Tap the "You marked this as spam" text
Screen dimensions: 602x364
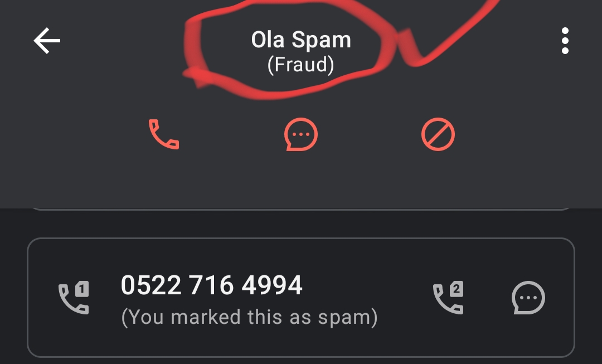click(249, 317)
